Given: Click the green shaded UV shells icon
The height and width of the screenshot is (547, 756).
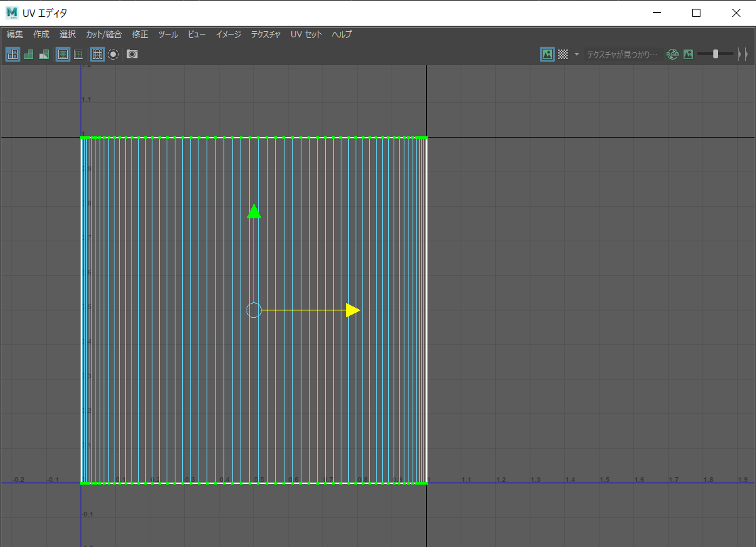Looking at the screenshot, I should (29, 54).
